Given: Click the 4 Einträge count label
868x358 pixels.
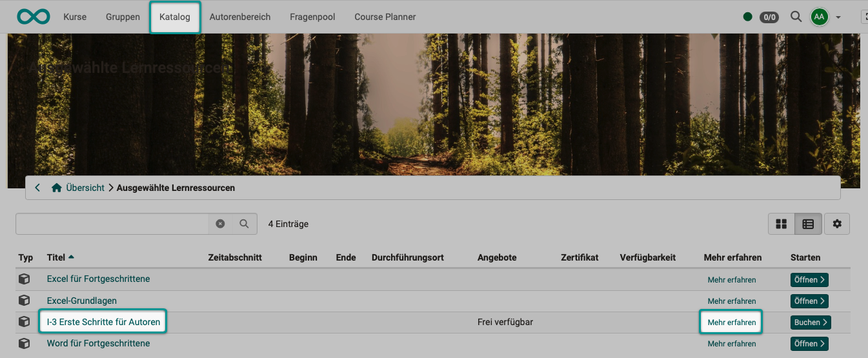Looking at the screenshot, I should pos(288,224).
